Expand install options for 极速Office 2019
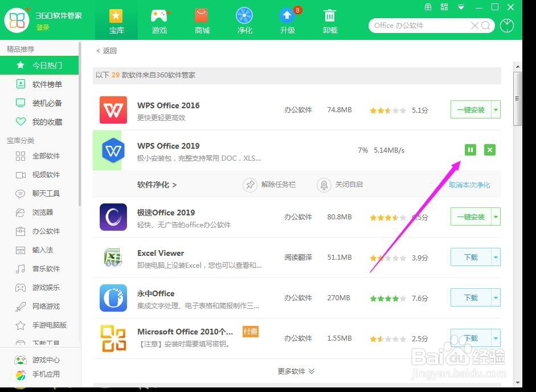Screen dimensions: 536x392 (496, 217)
